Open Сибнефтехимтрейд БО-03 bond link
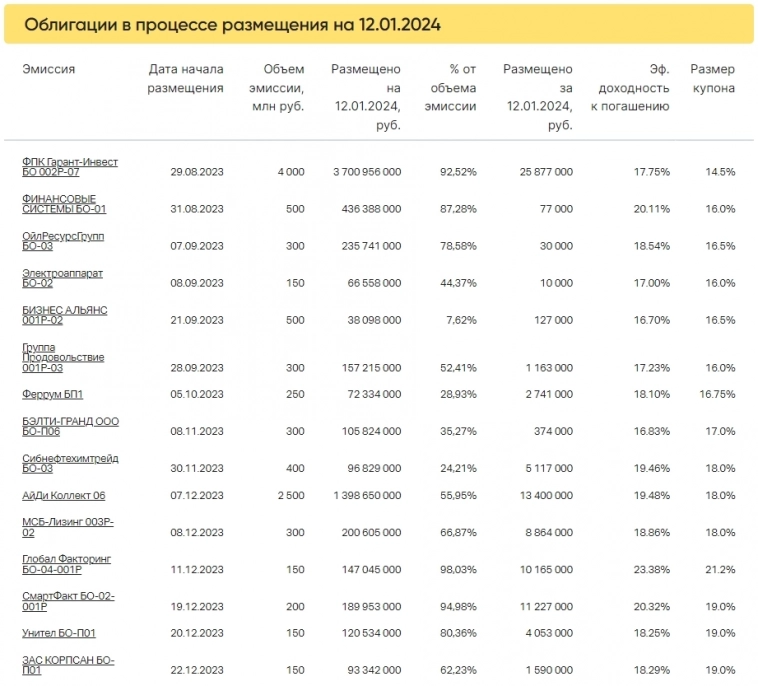The image size is (758, 686). (x=69, y=464)
